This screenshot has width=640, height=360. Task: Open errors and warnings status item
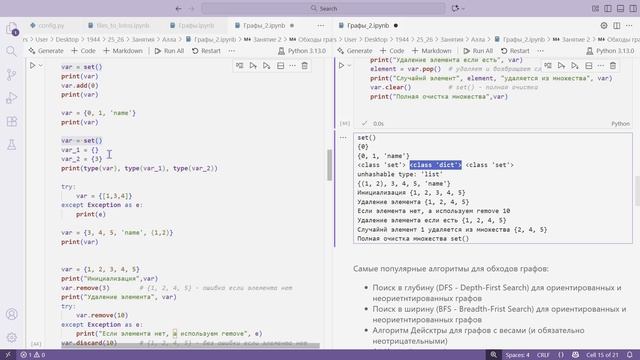click(x=33, y=355)
